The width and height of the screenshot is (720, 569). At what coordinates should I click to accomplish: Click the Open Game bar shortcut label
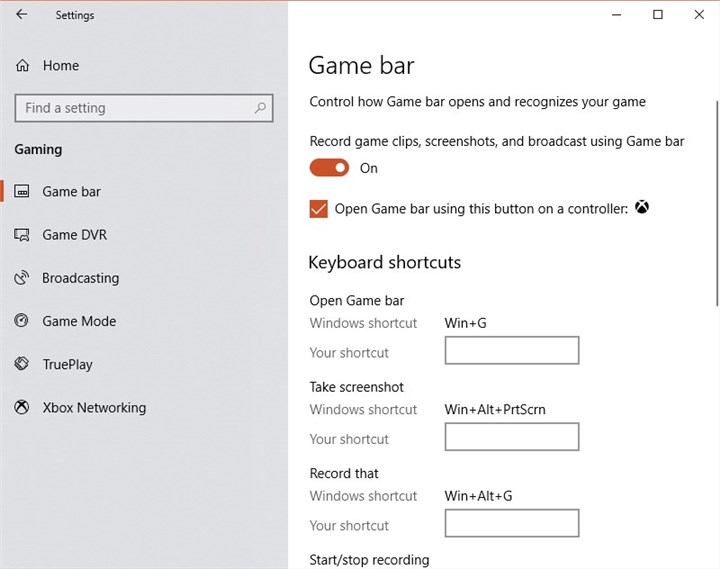(357, 300)
